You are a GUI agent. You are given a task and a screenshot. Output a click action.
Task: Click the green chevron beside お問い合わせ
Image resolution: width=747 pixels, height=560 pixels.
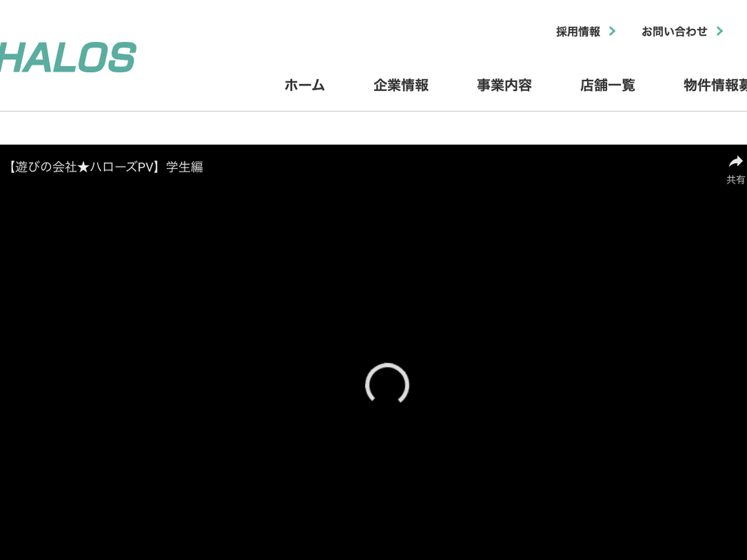pyautogui.click(x=720, y=31)
